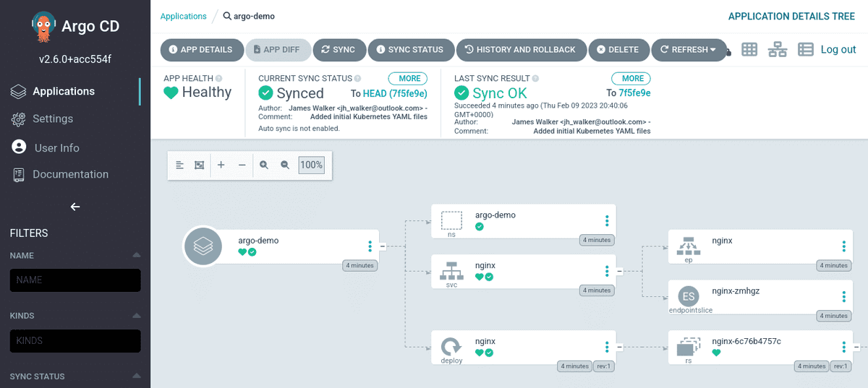Screen dimensions: 868x388
Task: Open the 7f5fe9e last sync revision link
Action: (x=634, y=93)
